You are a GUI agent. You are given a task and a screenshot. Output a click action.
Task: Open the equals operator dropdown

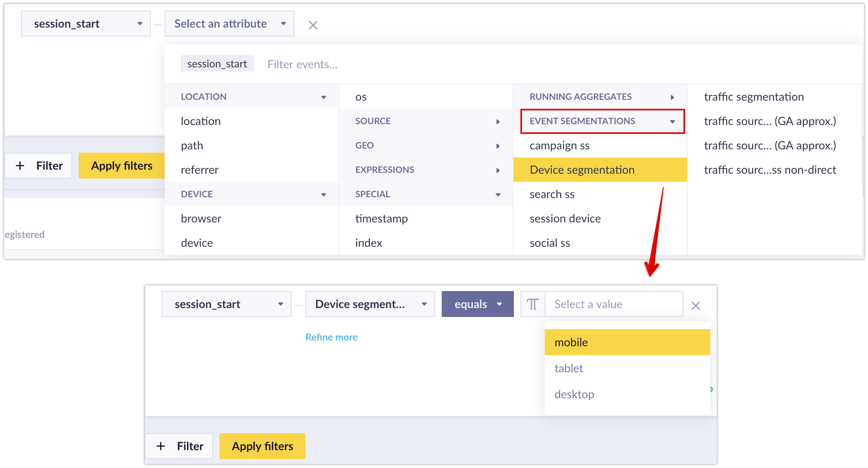pyautogui.click(x=477, y=304)
